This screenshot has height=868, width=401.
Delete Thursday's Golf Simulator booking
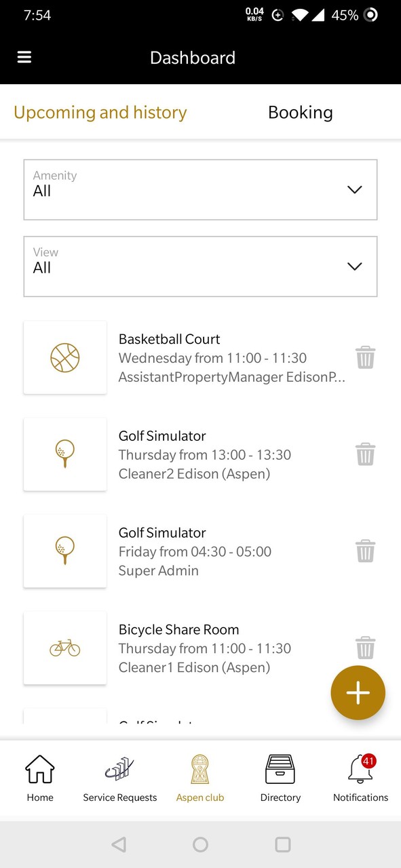pos(366,454)
